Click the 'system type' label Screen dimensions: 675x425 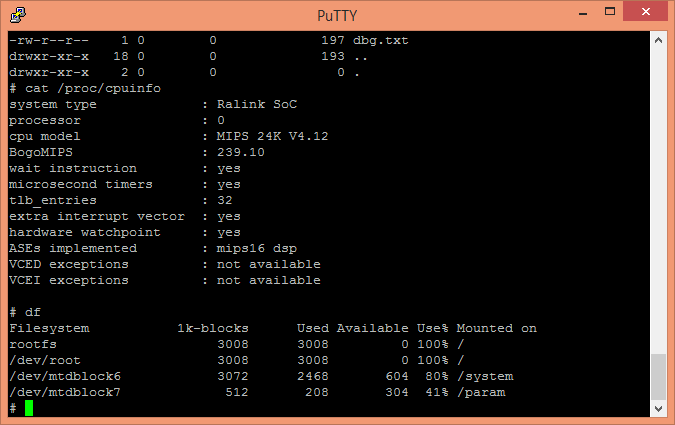coord(53,105)
